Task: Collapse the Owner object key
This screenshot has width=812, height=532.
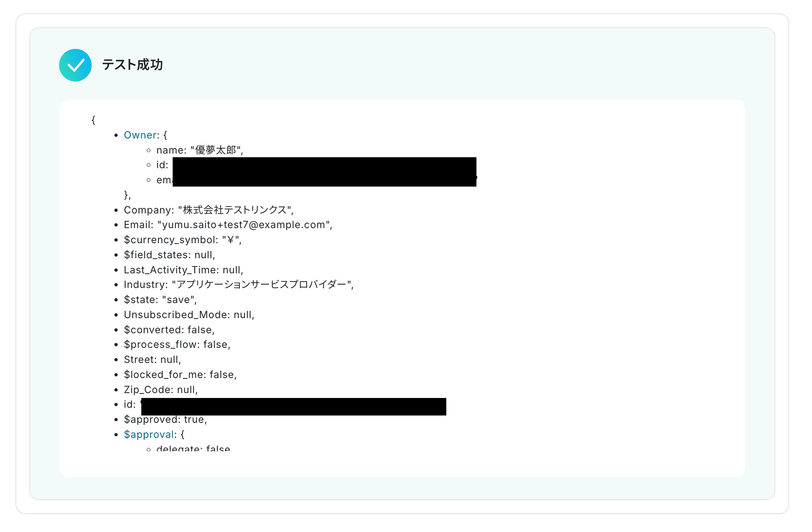Action: pyautogui.click(x=140, y=135)
